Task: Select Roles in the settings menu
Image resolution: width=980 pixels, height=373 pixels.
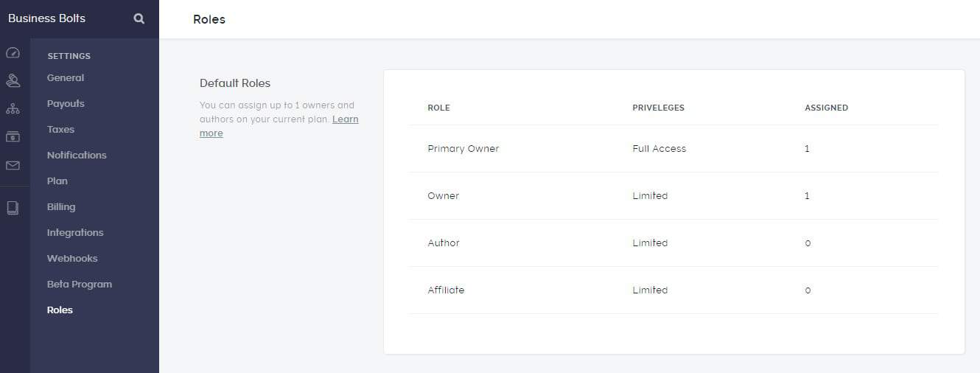Action: coord(60,310)
